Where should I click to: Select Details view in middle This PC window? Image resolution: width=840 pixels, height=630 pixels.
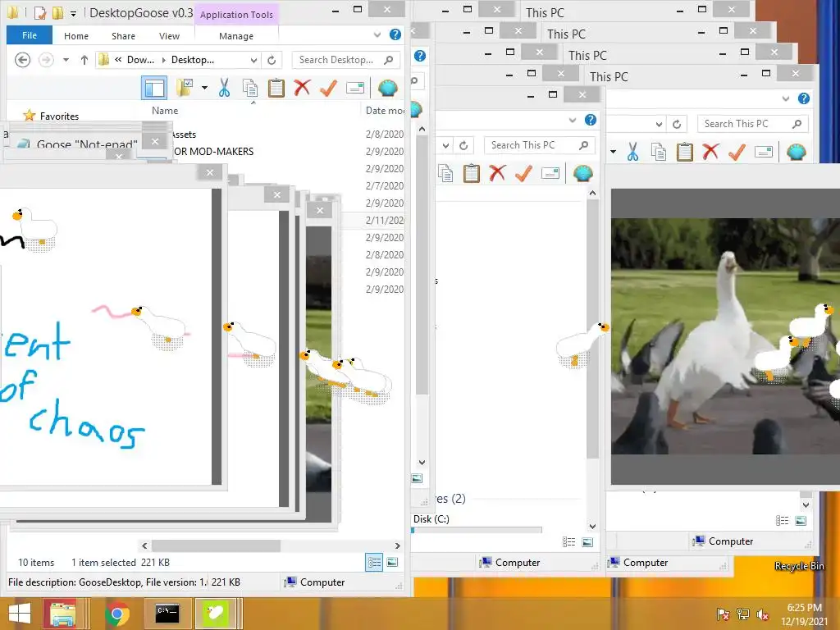pyautogui.click(x=569, y=542)
